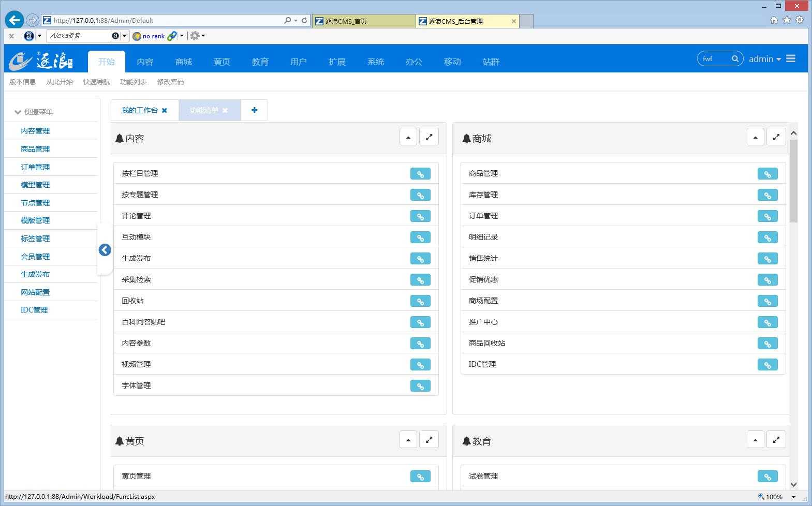This screenshot has width=812, height=506.
Task: Open the admin user dropdown
Action: point(765,59)
